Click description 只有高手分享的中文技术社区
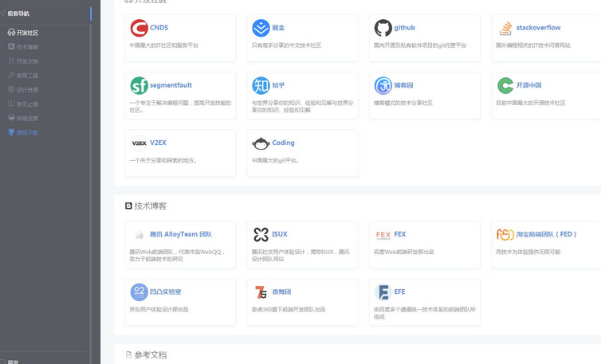601x364 pixels. pos(286,45)
